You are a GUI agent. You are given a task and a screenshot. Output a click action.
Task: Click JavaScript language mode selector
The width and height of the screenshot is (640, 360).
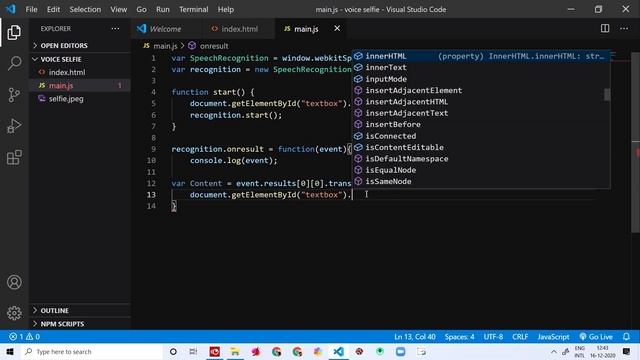[553, 337]
